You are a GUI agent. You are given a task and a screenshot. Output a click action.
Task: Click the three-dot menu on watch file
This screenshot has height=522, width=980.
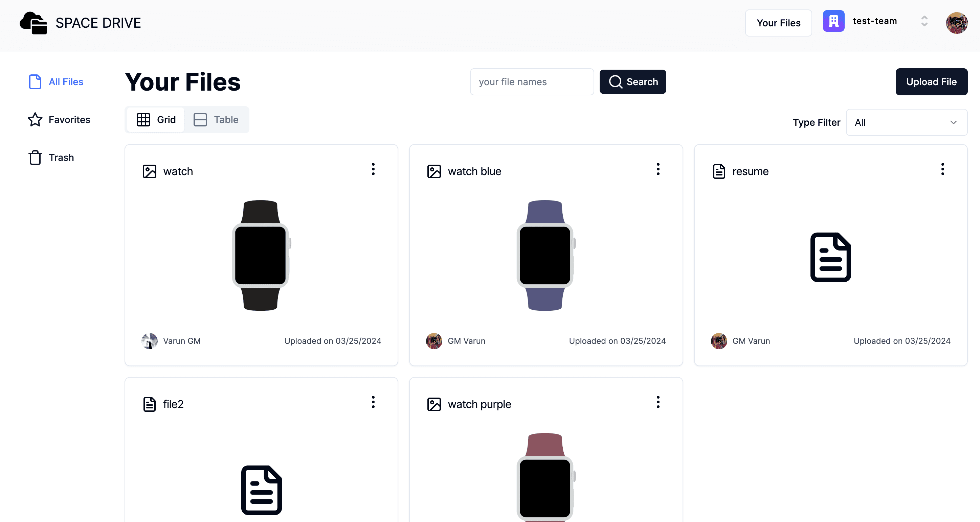[x=373, y=169]
